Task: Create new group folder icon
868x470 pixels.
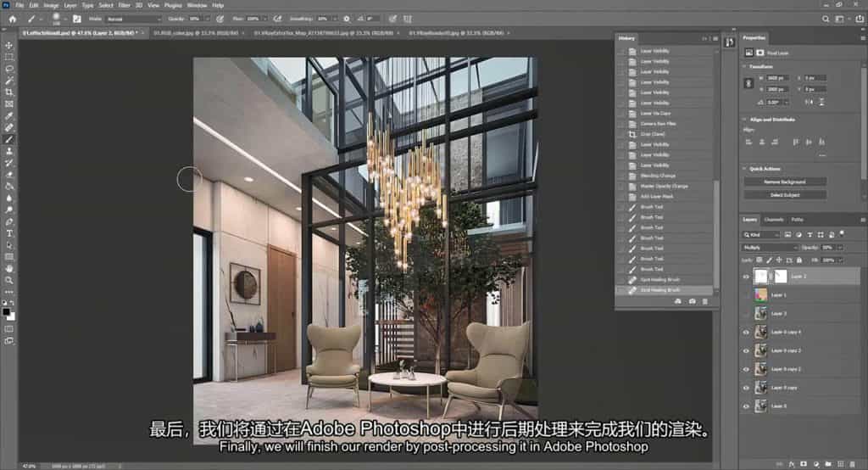Action: [828, 464]
